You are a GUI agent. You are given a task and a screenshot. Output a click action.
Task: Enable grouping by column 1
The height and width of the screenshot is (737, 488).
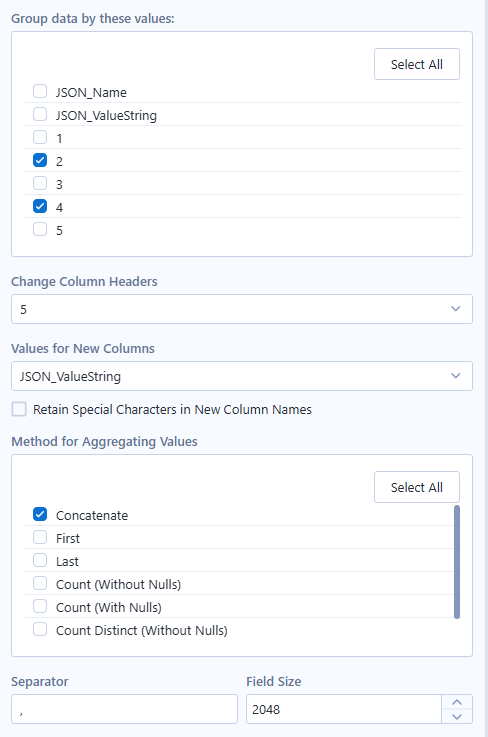point(40,137)
